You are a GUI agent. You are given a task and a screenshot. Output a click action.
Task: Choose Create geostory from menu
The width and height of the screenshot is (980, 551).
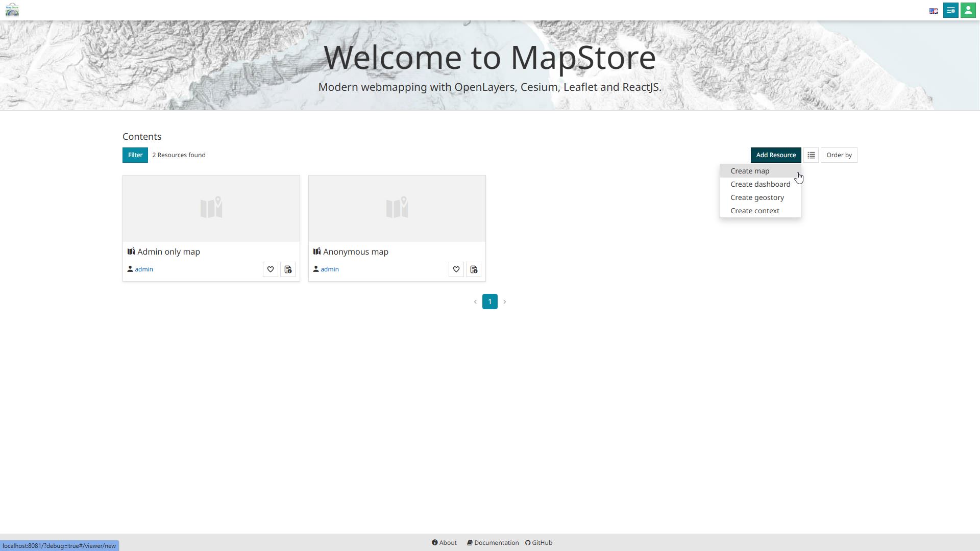tap(761, 197)
